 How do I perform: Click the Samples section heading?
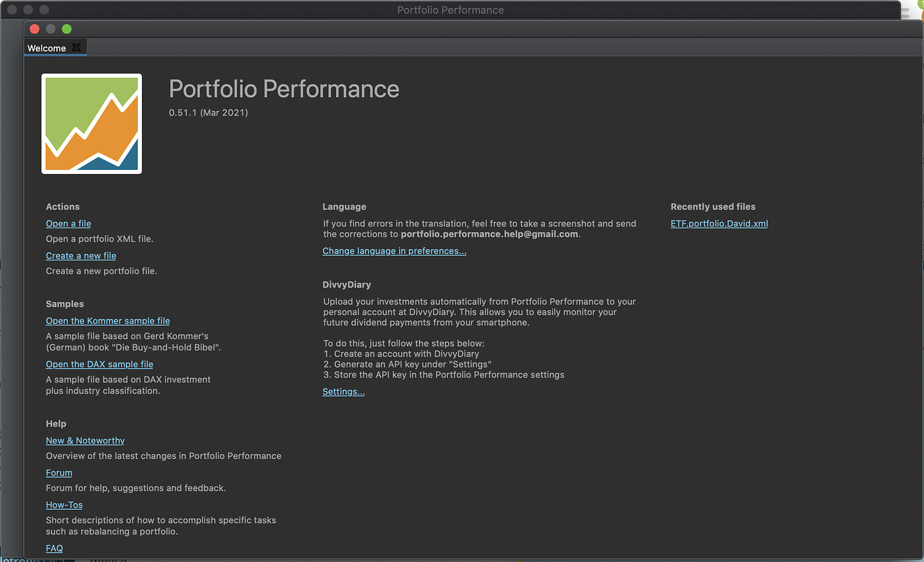point(65,304)
